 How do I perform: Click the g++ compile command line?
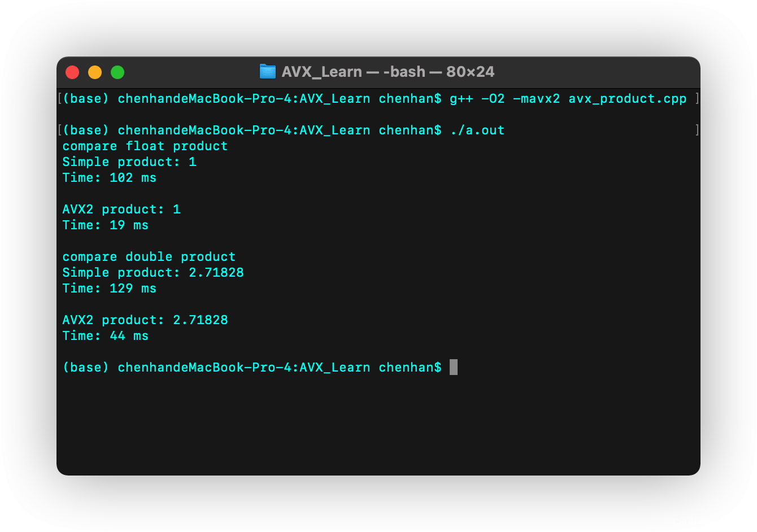pyautogui.click(x=568, y=99)
